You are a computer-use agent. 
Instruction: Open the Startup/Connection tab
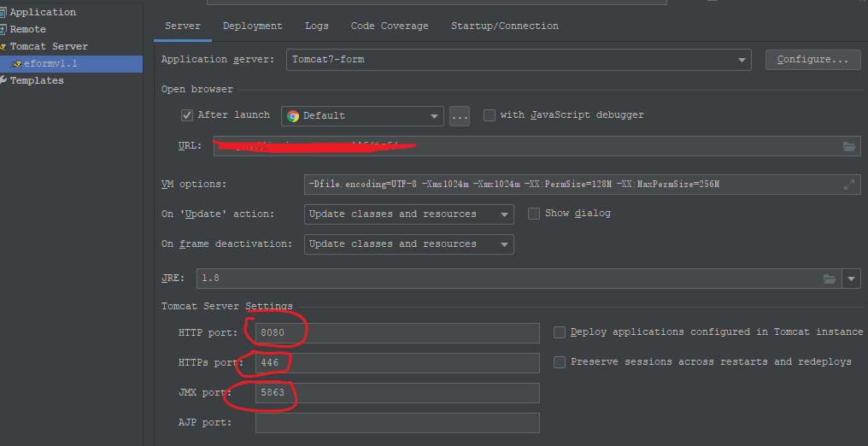coord(504,26)
